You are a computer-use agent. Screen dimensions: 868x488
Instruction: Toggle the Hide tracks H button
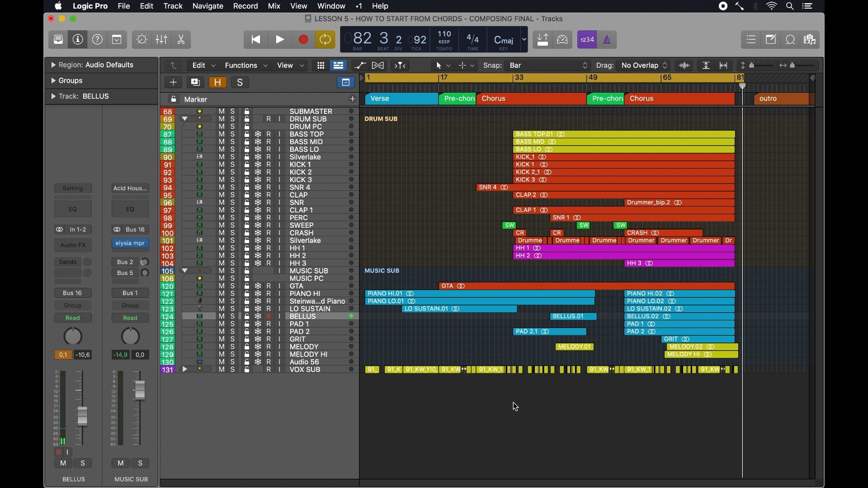click(x=218, y=82)
